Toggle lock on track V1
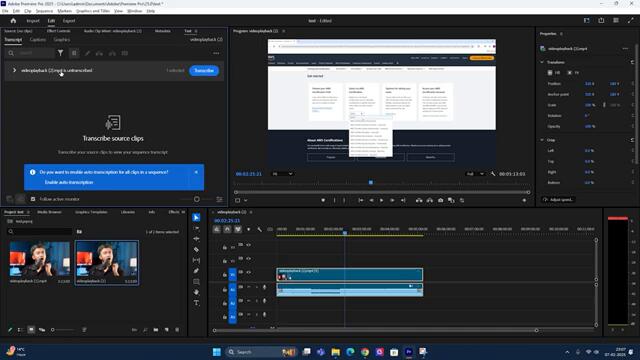 224,274
